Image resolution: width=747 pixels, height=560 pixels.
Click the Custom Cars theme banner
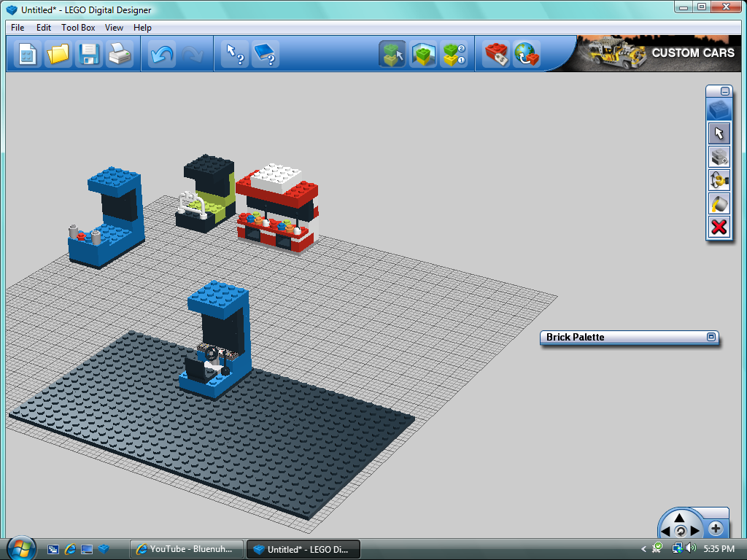[x=659, y=53]
